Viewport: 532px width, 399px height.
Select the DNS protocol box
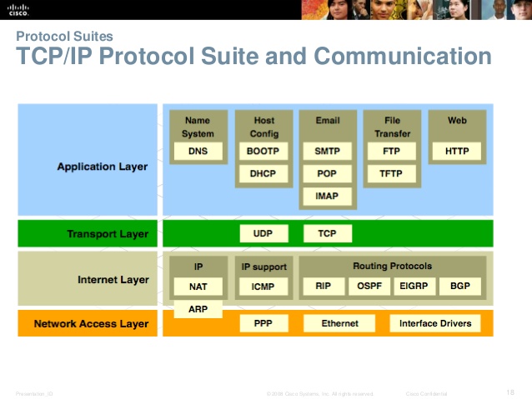[x=198, y=151]
